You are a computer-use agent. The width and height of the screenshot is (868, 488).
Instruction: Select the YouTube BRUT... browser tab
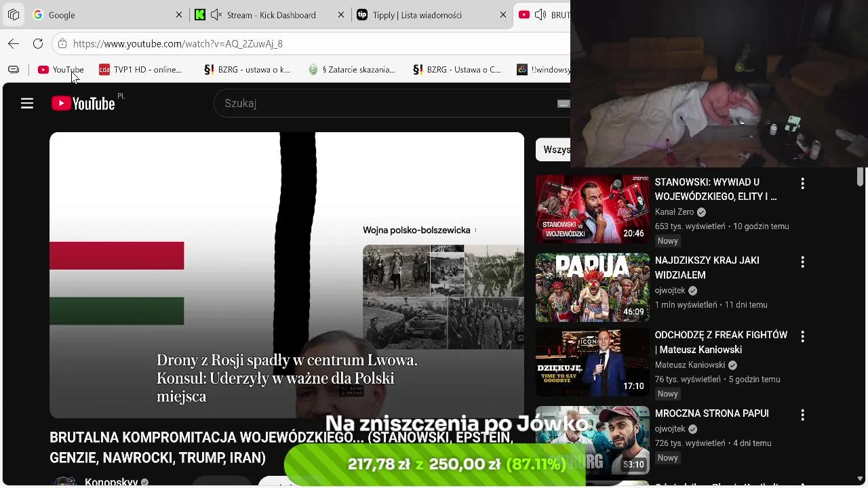tap(542, 15)
